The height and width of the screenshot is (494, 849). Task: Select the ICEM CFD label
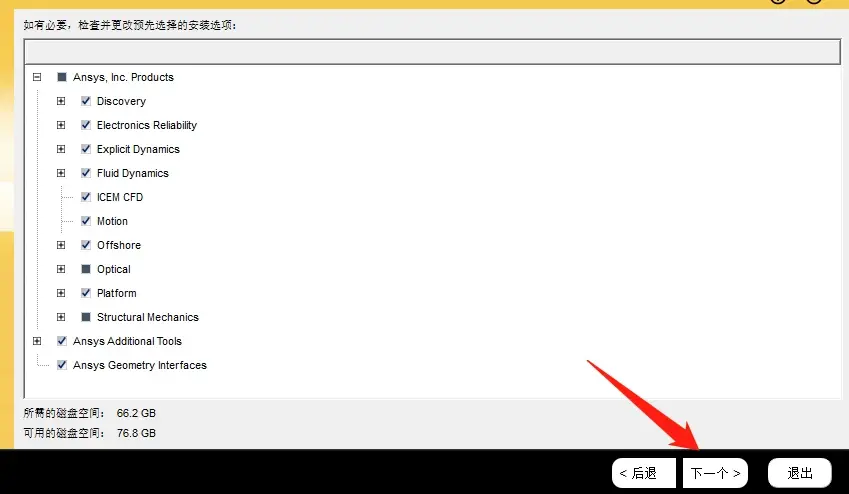click(120, 197)
